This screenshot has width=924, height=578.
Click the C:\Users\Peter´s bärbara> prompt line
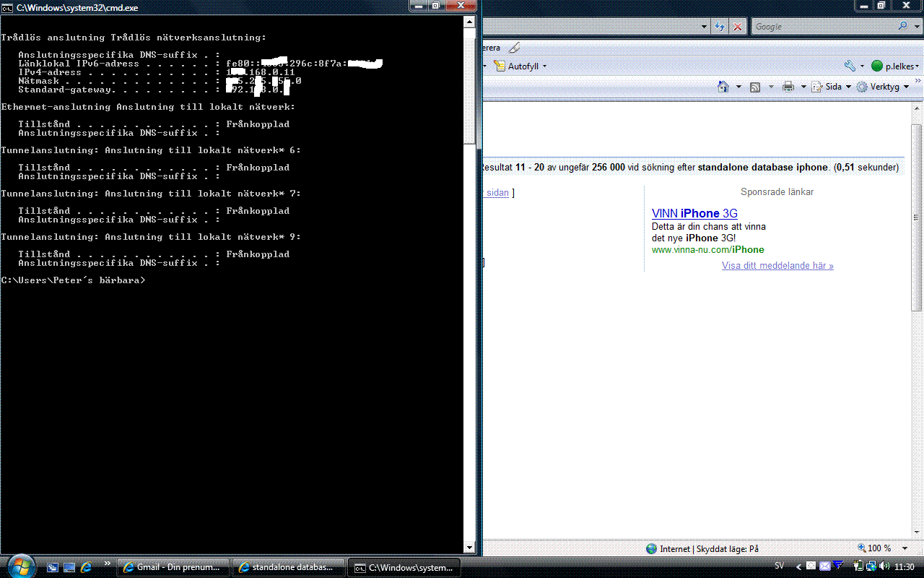click(73, 280)
